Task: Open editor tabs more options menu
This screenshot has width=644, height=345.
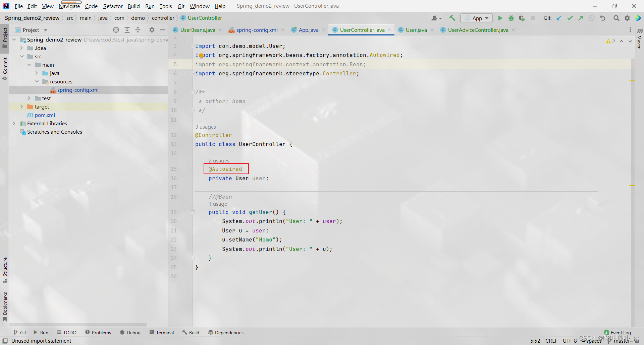Action: coord(630,30)
